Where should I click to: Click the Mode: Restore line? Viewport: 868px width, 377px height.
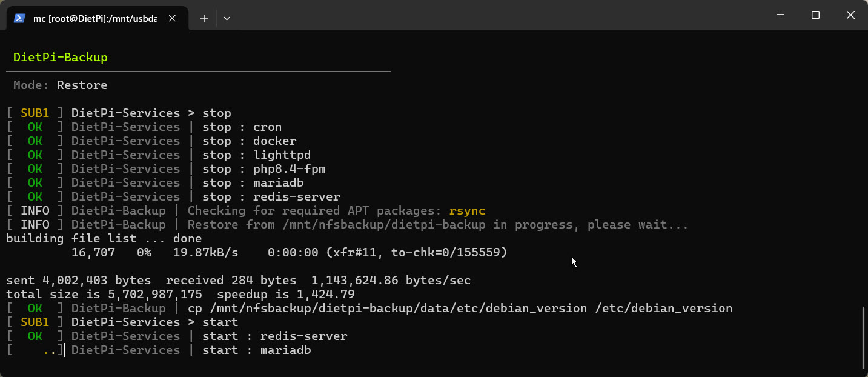coord(60,85)
